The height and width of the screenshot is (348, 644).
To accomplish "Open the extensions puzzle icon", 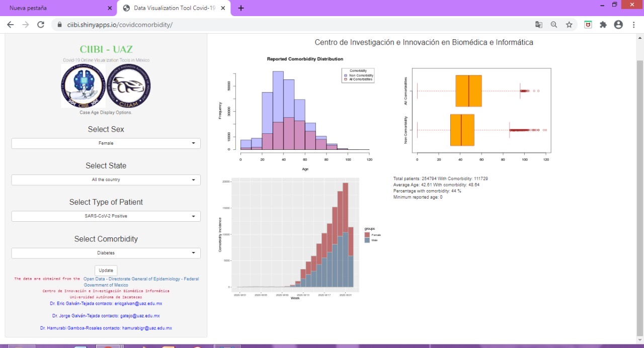I will click(x=603, y=25).
